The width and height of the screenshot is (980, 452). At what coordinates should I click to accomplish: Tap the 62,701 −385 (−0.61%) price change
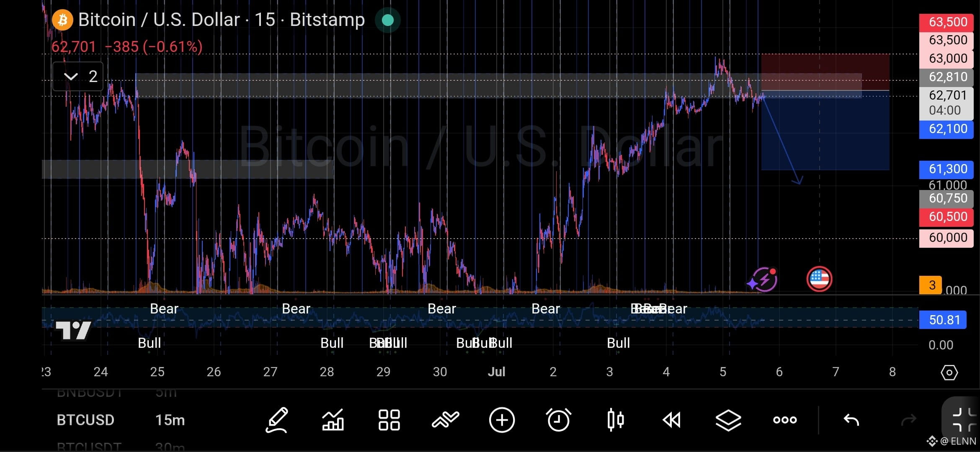127,46
